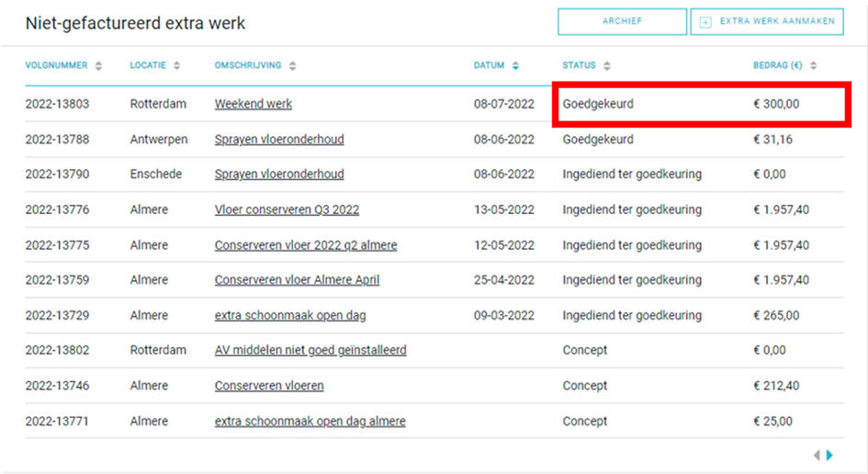Viewport: 868px width, 474px height.
Task: Sort by Volgnummer column arrows
Action: point(98,66)
